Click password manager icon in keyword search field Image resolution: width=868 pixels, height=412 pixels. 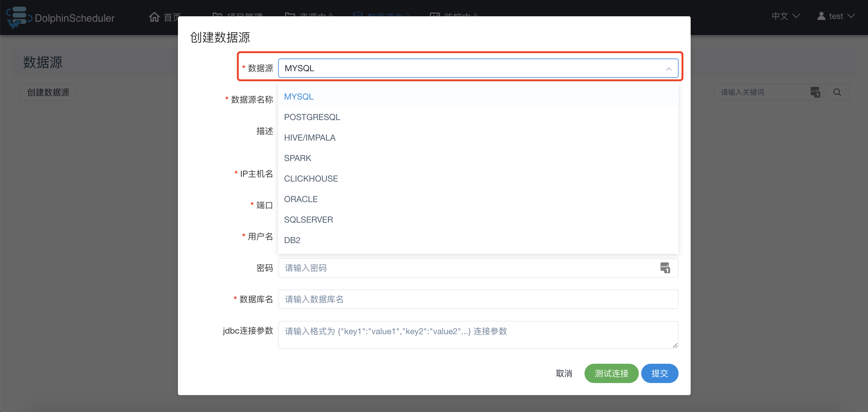coord(815,92)
